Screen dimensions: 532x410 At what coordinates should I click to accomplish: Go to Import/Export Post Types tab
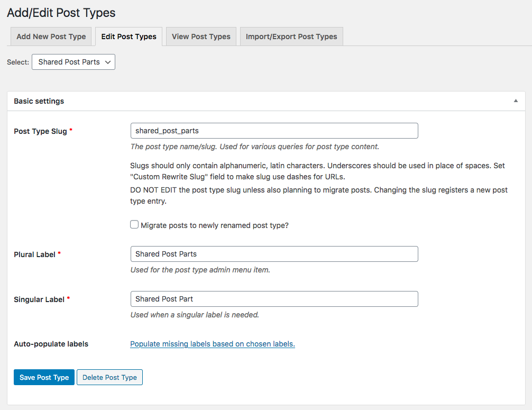point(291,37)
